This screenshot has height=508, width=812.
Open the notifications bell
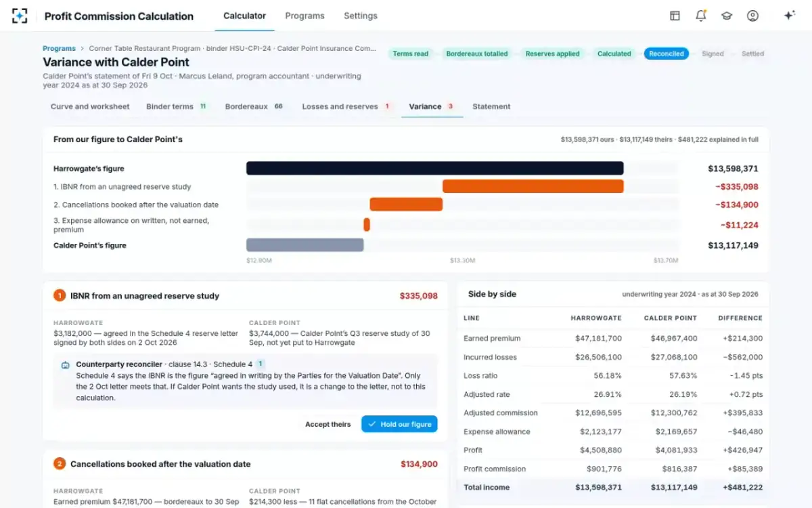click(701, 16)
